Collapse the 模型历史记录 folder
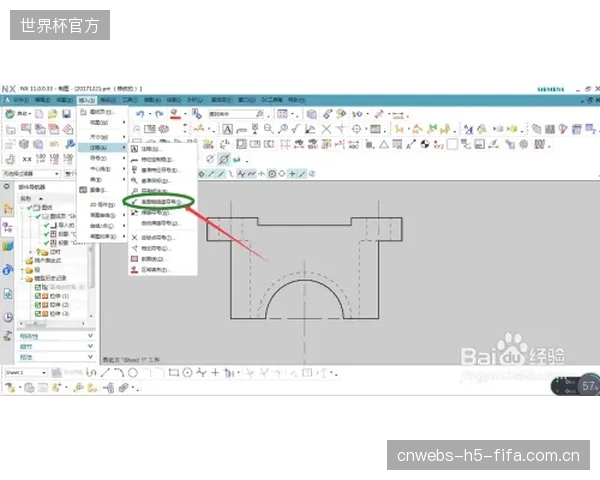Viewport: 600px width, 480px height. (x=23, y=279)
